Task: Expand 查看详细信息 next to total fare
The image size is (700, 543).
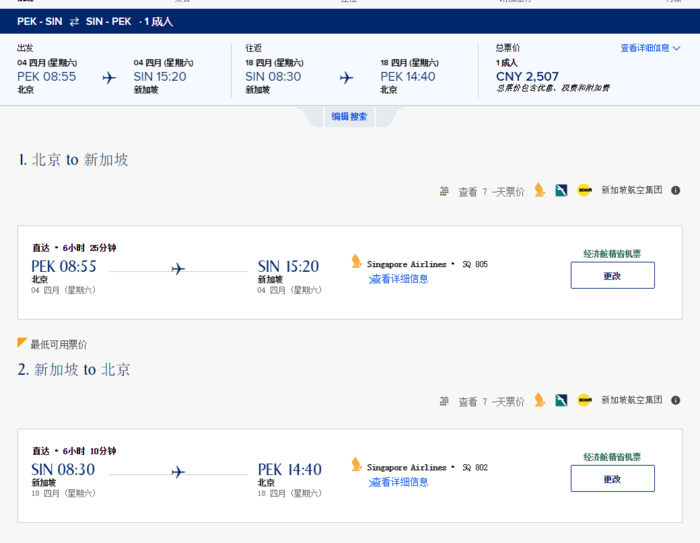Action: (x=650, y=48)
